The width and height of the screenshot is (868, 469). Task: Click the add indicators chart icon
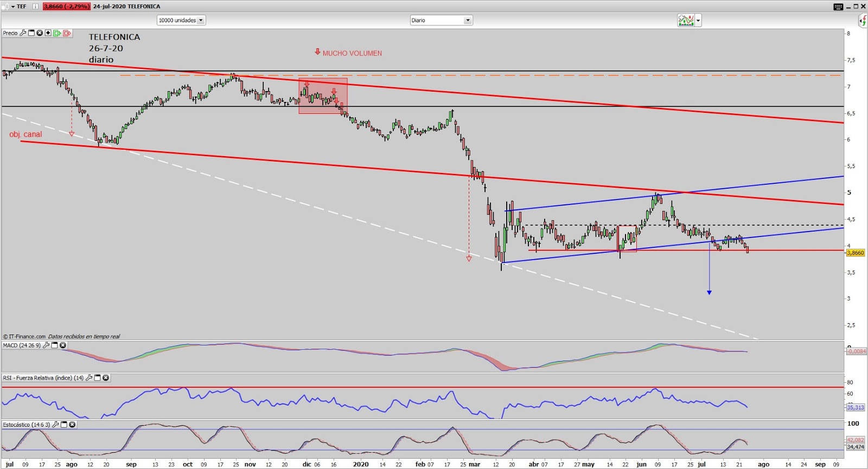click(x=686, y=20)
